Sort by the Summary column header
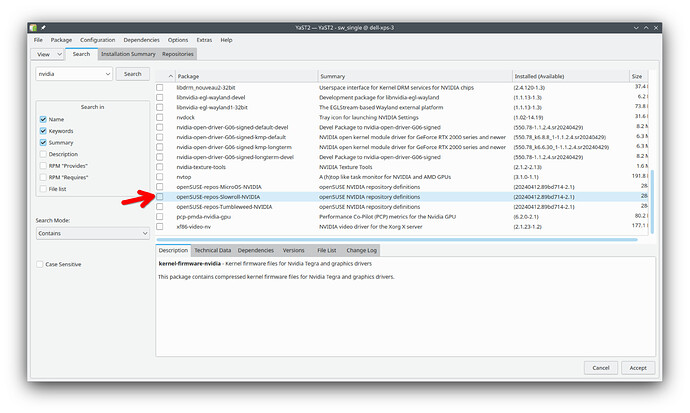Image resolution: width=690 pixels, height=413 pixels. 415,76
